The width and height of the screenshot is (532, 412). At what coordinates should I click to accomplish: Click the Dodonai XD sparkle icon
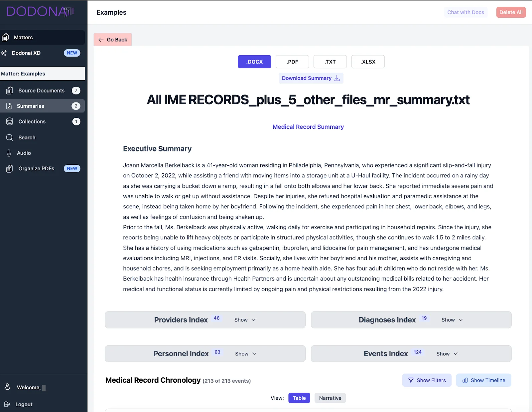click(4, 53)
